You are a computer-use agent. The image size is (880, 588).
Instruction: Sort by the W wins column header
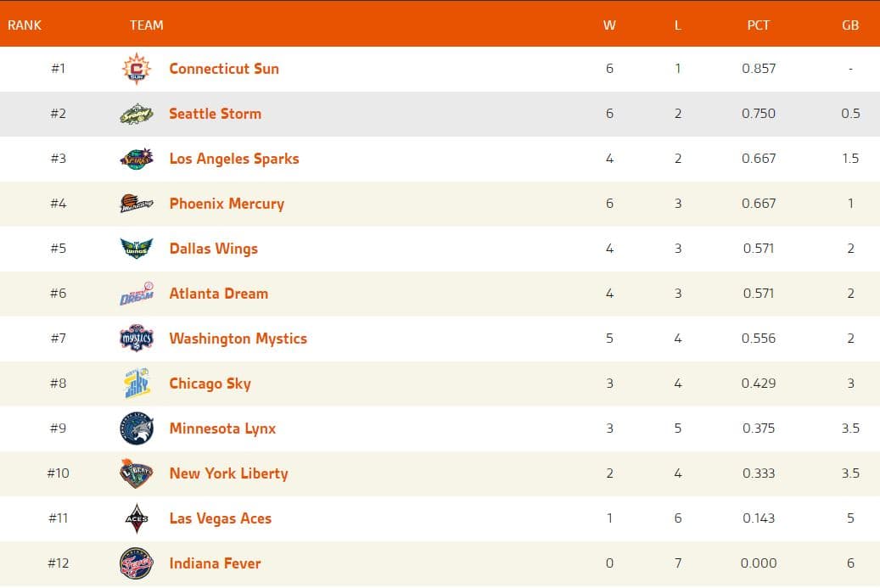click(x=609, y=25)
